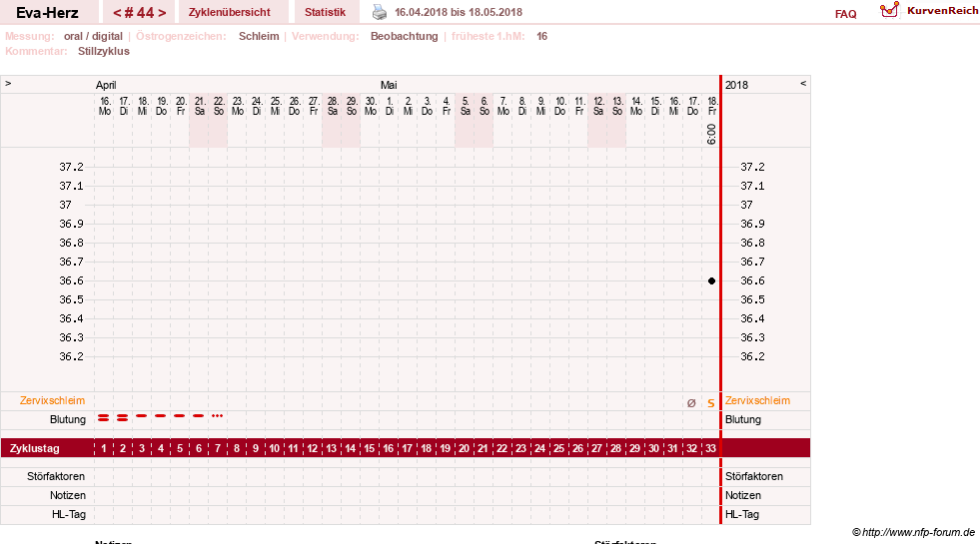
Task: Click the right Zervixschleim label
Action: click(x=757, y=401)
